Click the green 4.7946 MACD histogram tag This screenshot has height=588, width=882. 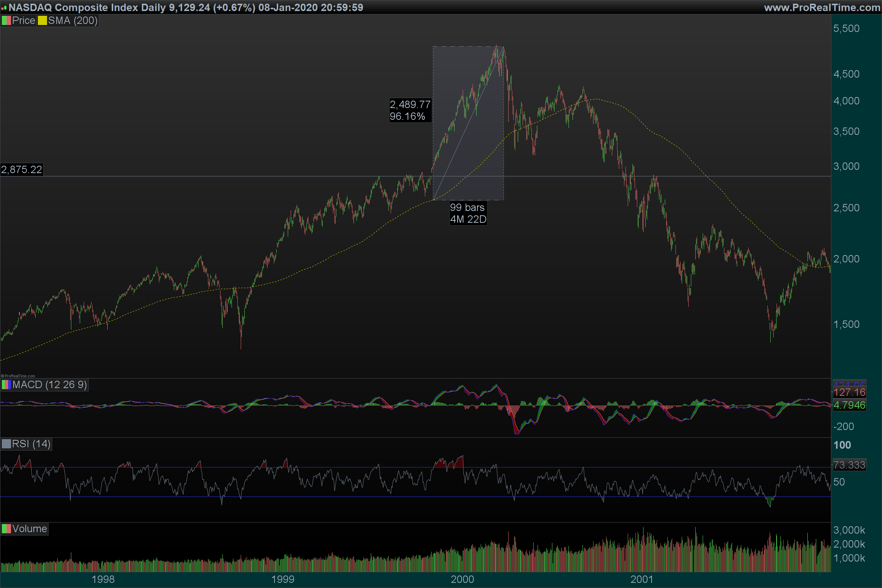(x=849, y=405)
